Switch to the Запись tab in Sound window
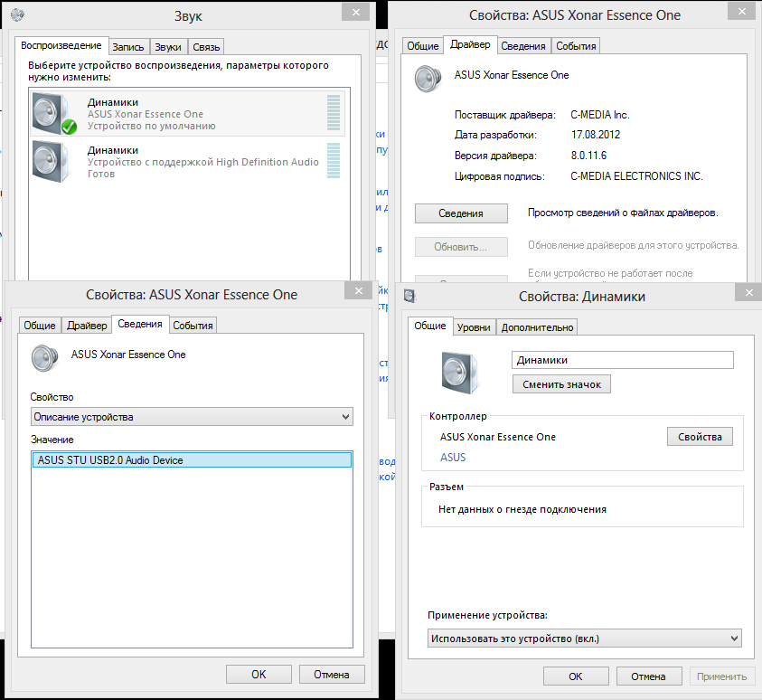Screen dimensions: 762x700 pos(128,47)
